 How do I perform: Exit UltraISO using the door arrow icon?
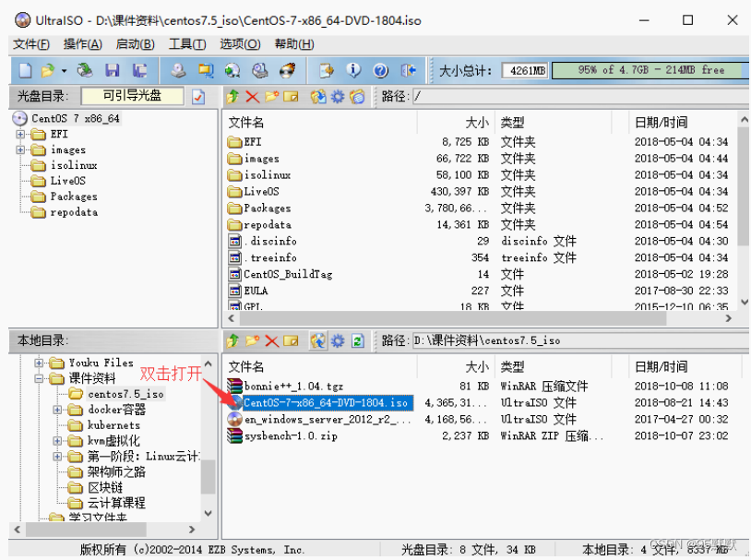click(x=408, y=71)
